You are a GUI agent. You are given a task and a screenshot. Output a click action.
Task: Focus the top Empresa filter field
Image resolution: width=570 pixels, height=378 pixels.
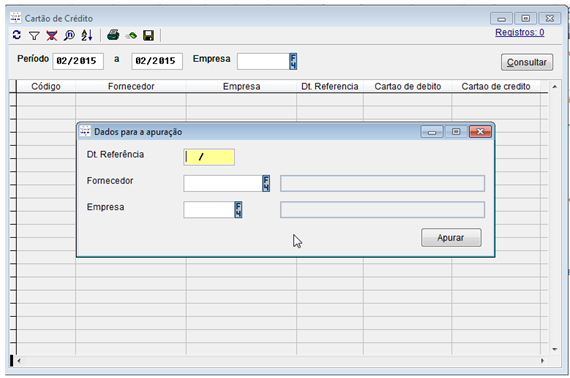pyautogui.click(x=263, y=61)
